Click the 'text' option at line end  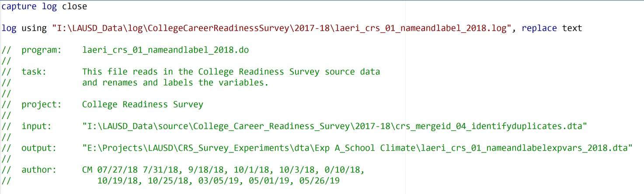572,28
